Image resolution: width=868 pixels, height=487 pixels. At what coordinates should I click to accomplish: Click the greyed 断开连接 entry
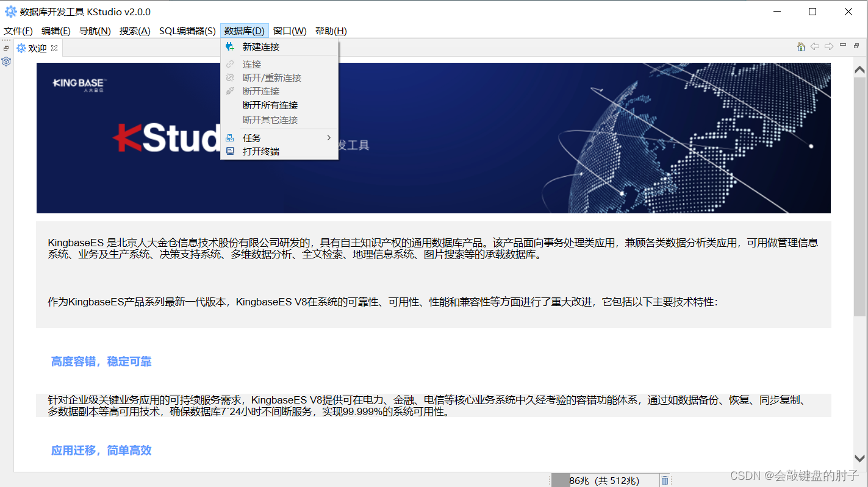pyautogui.click(x=279, y=91)
